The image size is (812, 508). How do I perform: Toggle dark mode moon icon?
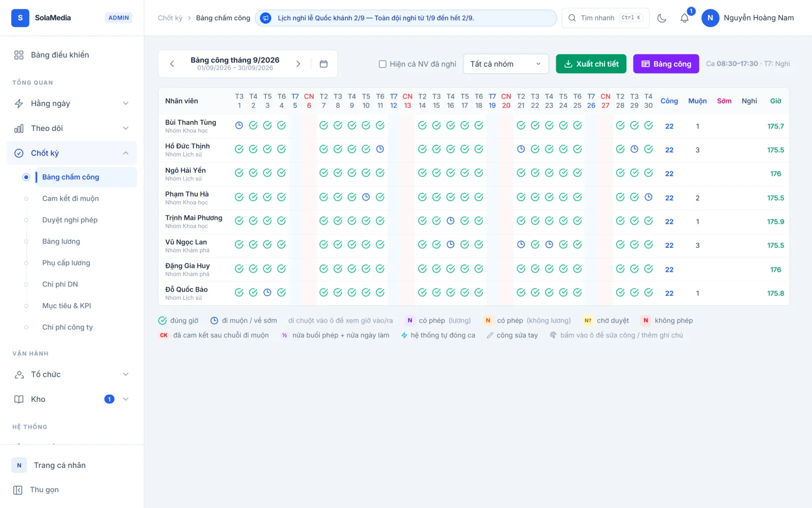click(662, 18)
